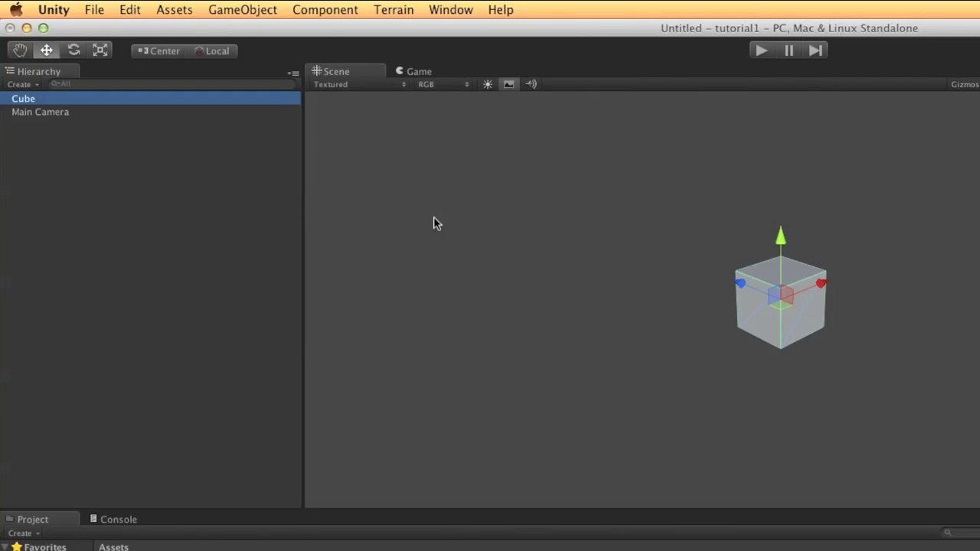Click the Project panel search field
The image size is (980, 551).
(x=959, y=533)
